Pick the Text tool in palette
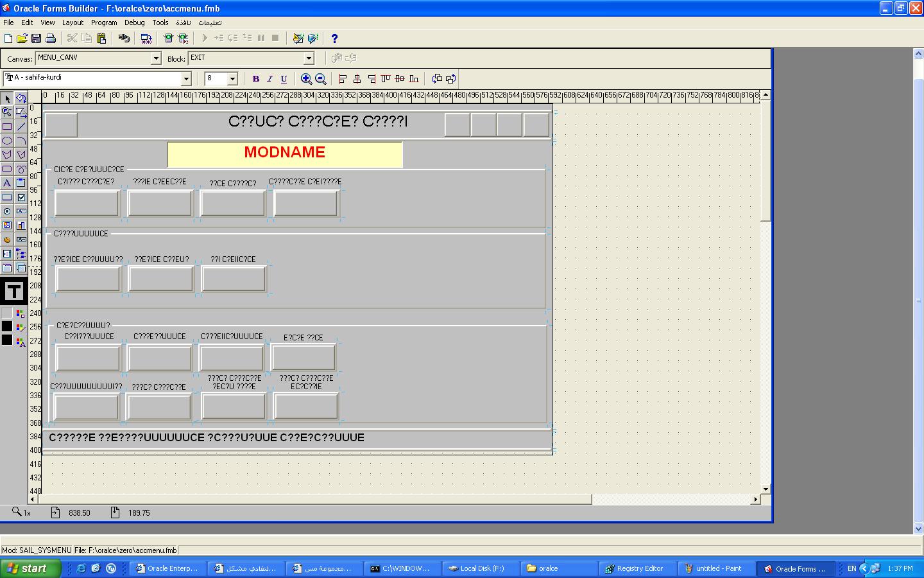 (x=7, y=183)
